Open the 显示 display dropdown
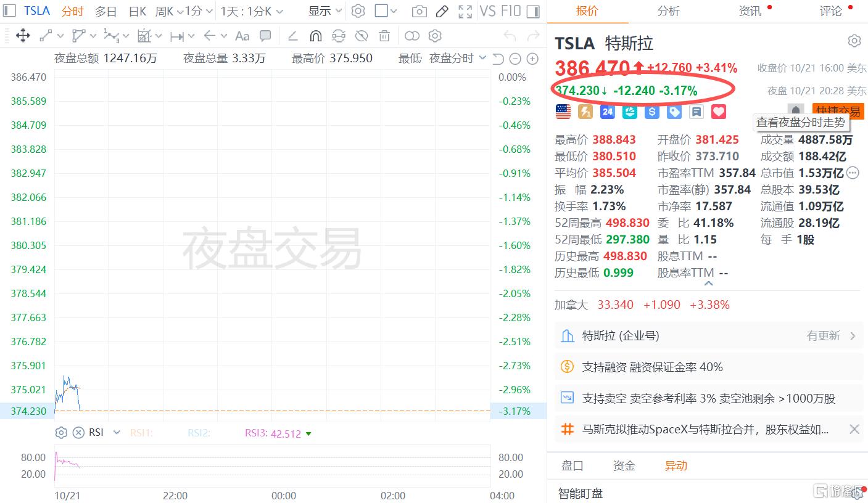The height and width of the screenshot is (503, 868). 326,11
